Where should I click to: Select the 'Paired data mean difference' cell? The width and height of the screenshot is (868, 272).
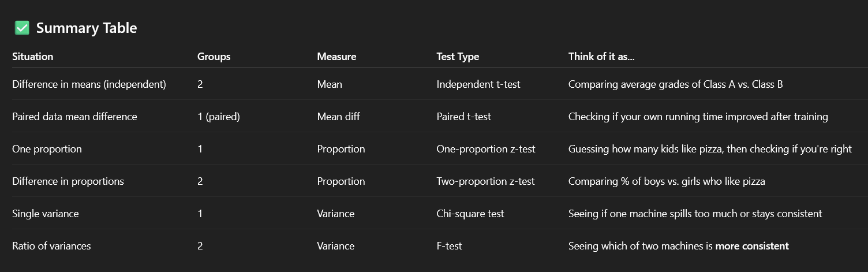click(x=74, y=117)
